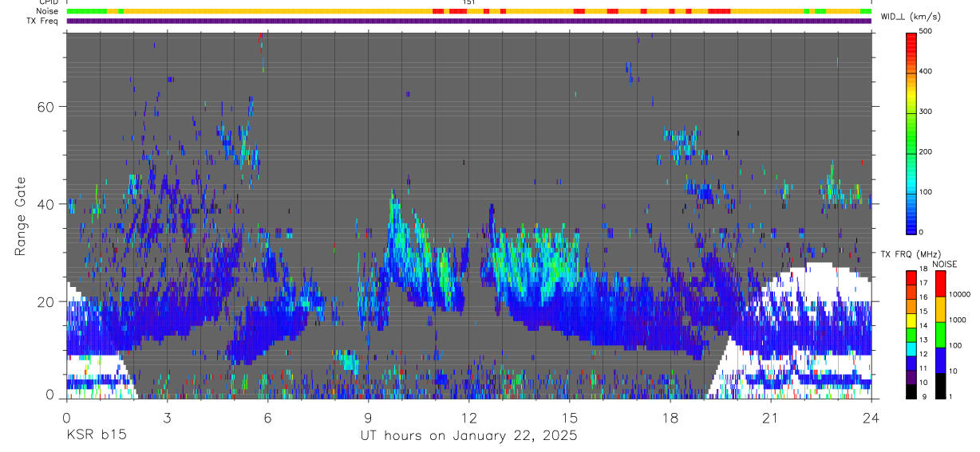Click the 'Noise' row label

(x=48, y=11)
